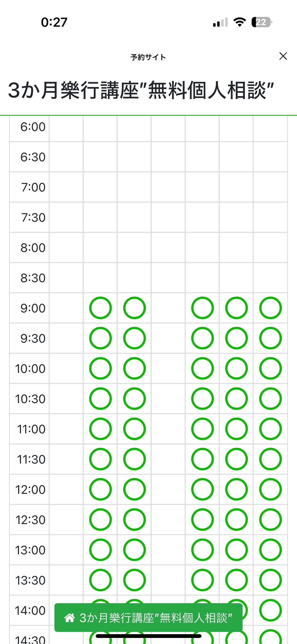This screenshot has height=644, width=297.
Task: Tap the 予約サイト title text
Action: pos(148,57)
